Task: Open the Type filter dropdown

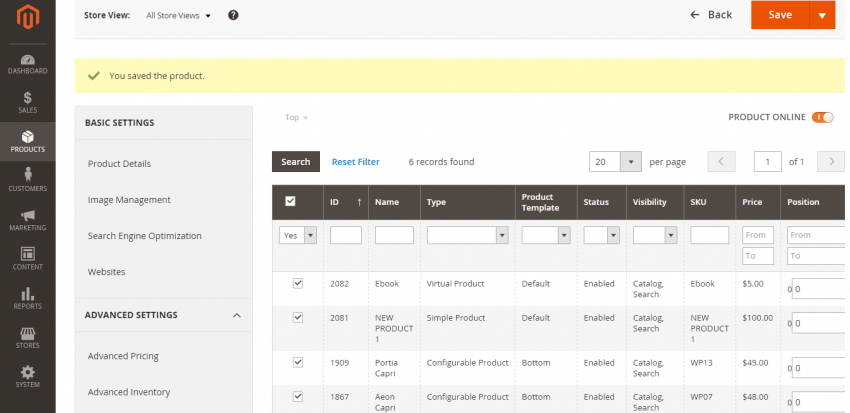Action: pos(467,235)
